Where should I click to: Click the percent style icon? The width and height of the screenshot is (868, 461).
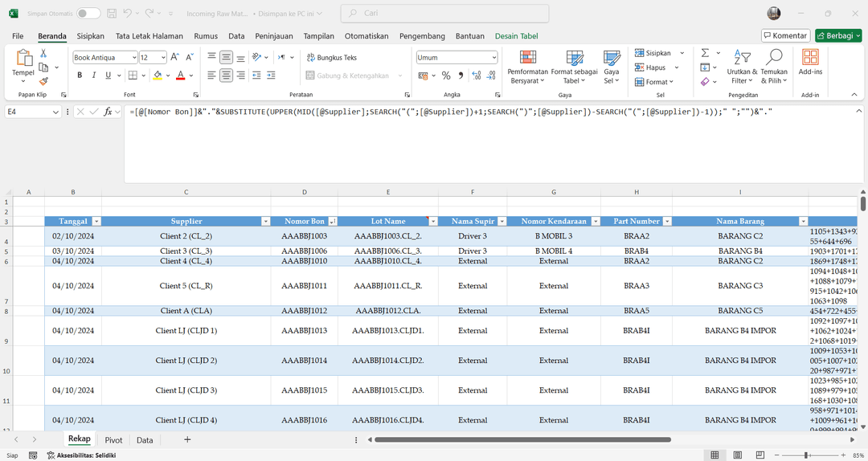coord(446,75)
